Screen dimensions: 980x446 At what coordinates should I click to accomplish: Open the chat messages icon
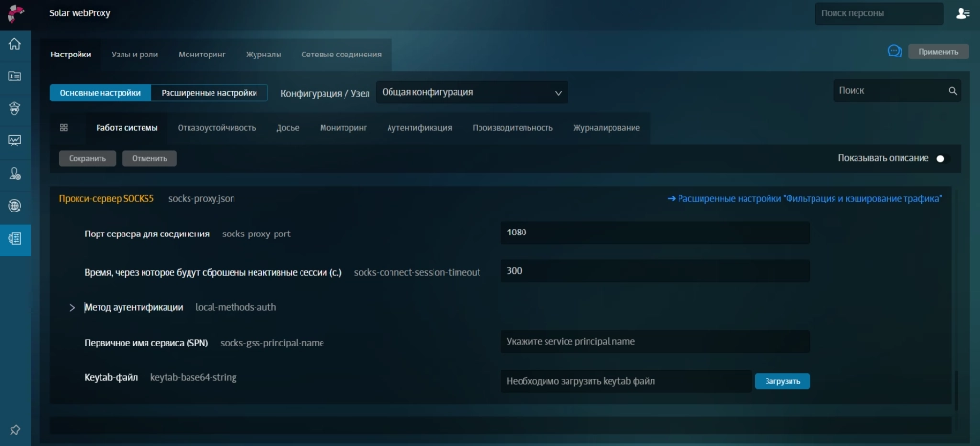pos(895,52)
